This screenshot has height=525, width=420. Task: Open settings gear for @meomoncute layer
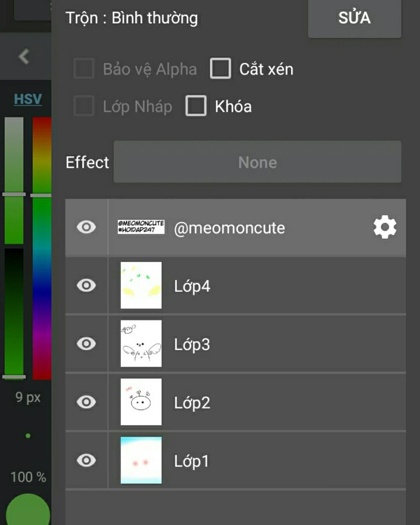point(385,228)
